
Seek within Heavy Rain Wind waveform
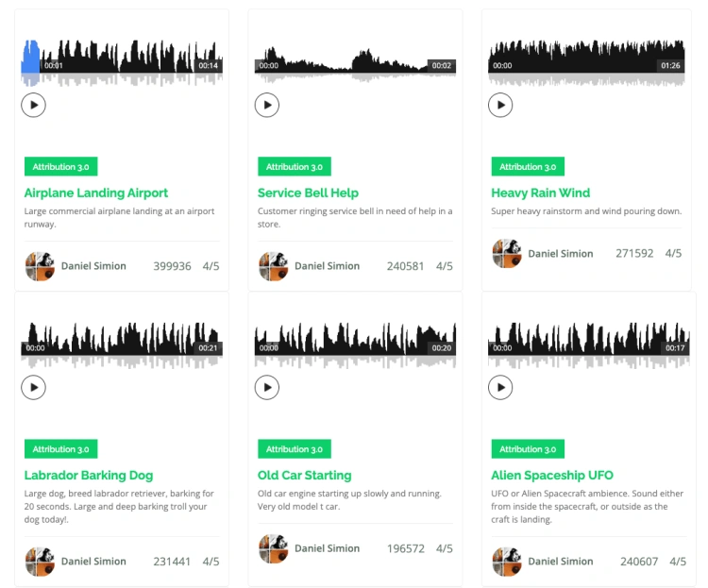(x=586, y=63)
